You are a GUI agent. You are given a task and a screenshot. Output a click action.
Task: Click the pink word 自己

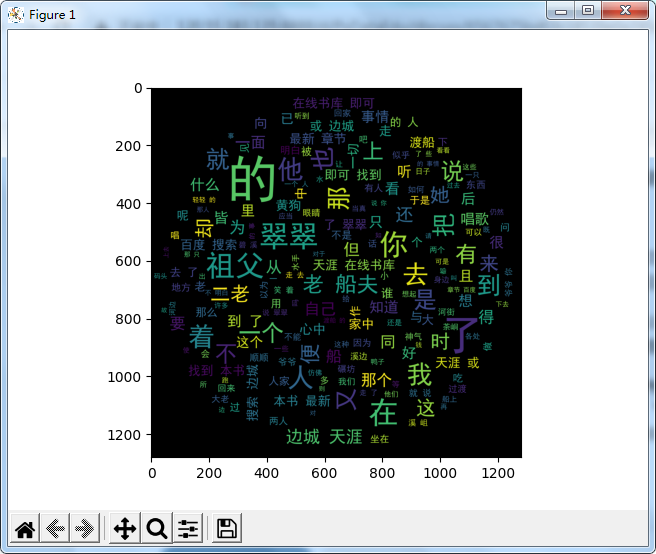click(x=320, y=309)
